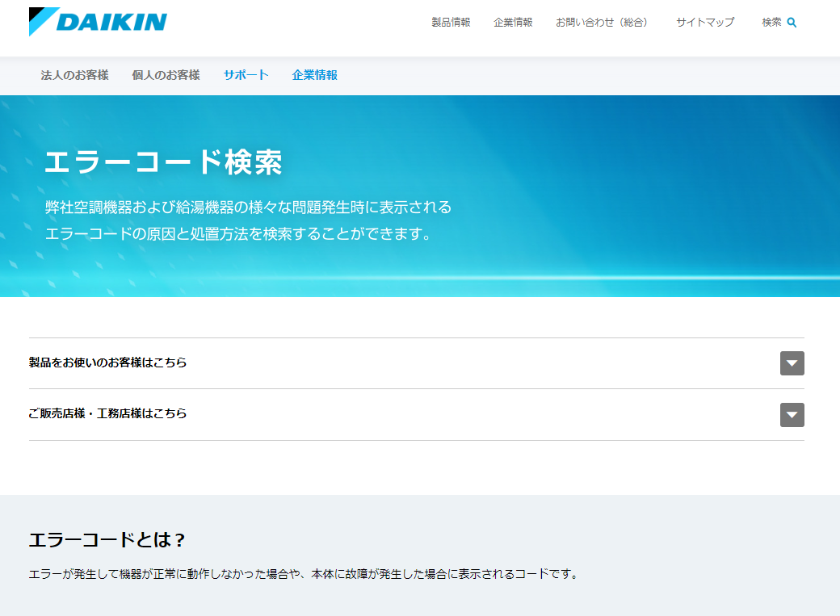Open 製品情報 in the top header
The height and width of the screenshot is (616, 840).
(x=451, y=23)
